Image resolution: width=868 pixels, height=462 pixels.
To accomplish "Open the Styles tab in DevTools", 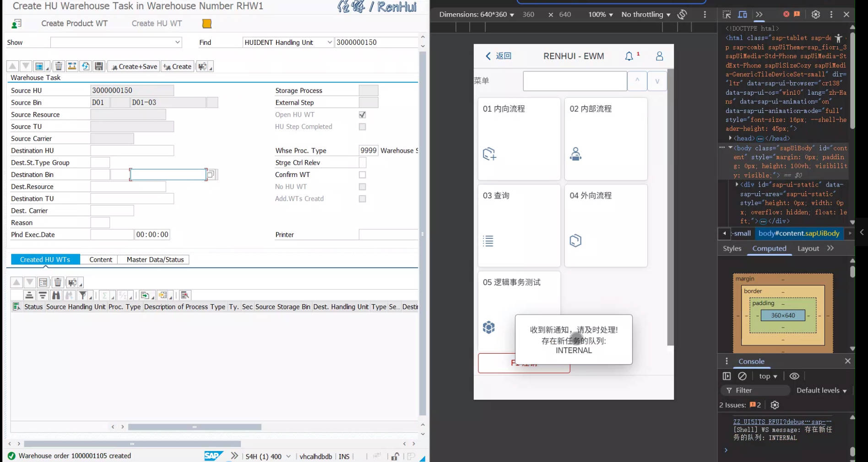I will click(732, 248).
